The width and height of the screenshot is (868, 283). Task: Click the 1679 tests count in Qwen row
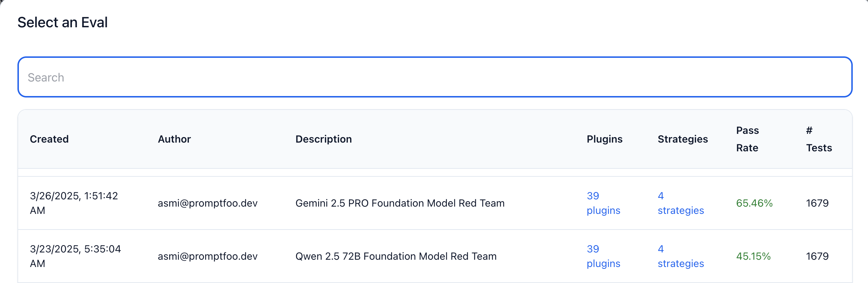pyautogui.click(x=817, y=256)
